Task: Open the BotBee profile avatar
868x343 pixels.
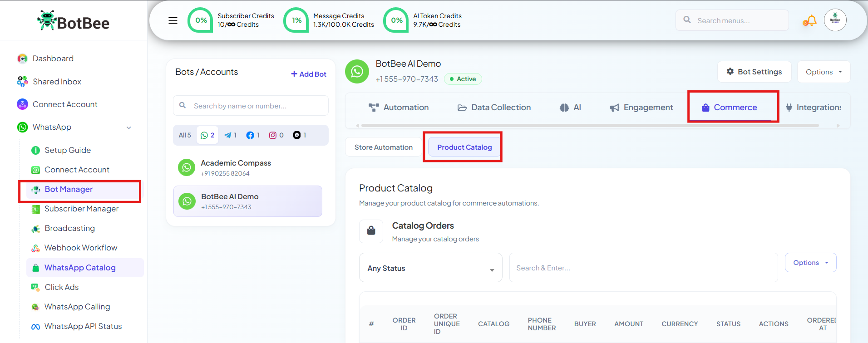Action: (835, 20)
